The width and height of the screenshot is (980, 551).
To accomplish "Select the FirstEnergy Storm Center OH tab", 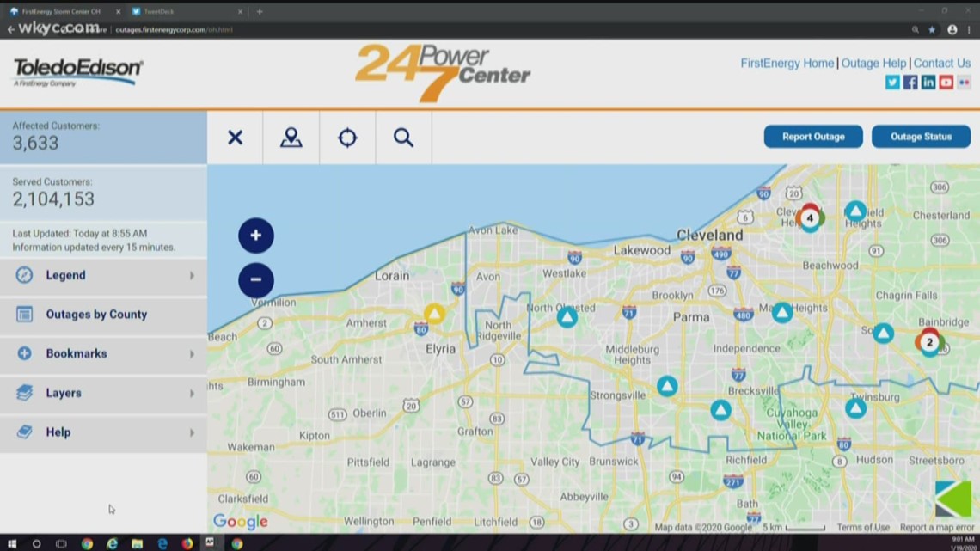I will 60,12.
